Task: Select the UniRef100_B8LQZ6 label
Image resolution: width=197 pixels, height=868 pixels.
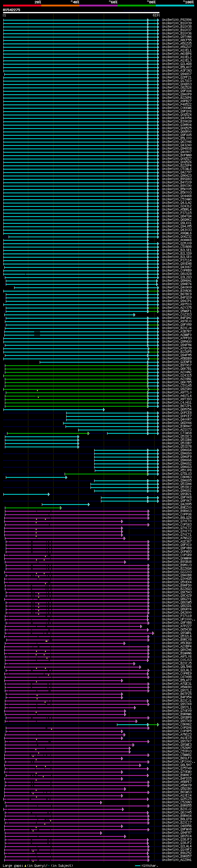Action: [x=177, y=518]
